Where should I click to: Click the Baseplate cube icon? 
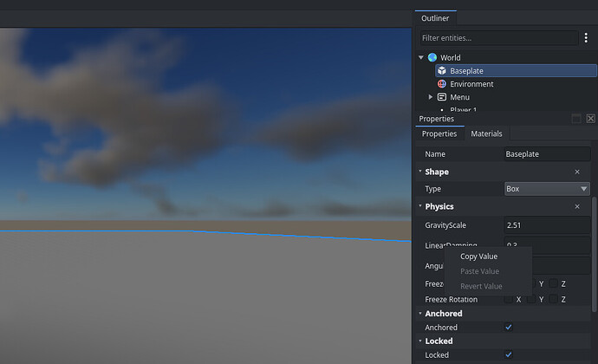[x=442, y=70]
